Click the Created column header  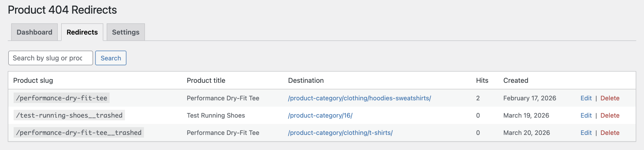pyautogui.click(x=516, y=81)
